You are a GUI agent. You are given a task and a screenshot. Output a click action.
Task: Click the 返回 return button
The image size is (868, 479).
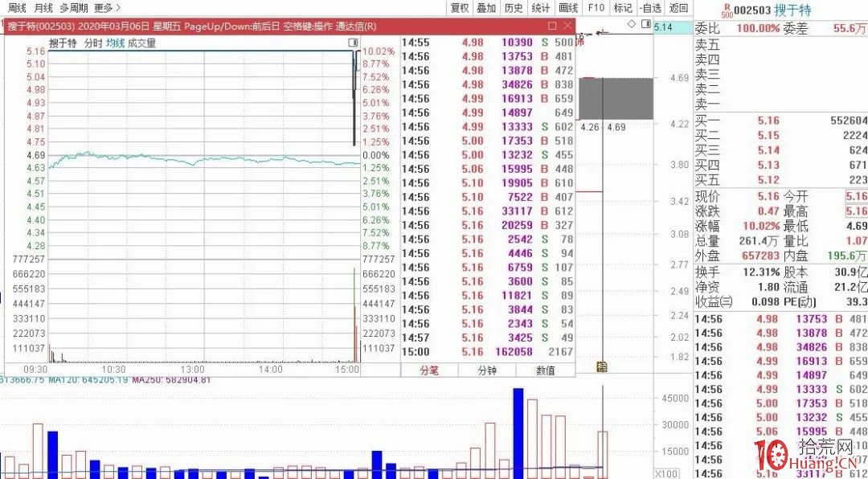679,8
